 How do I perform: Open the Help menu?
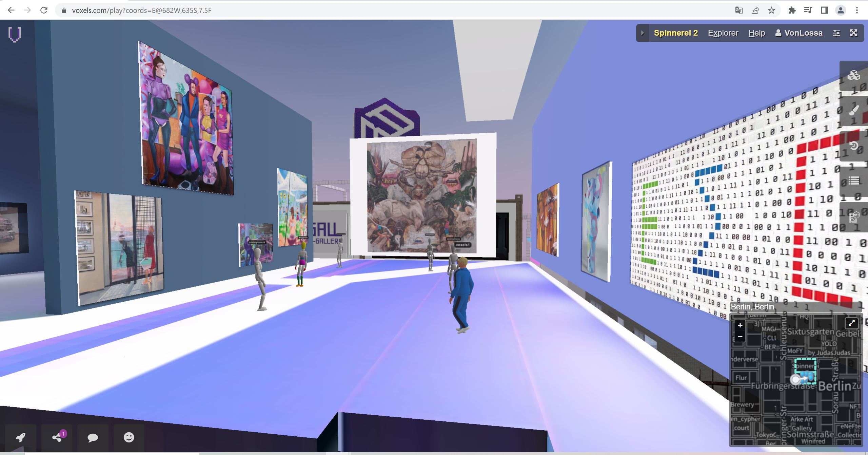(757, 33)
